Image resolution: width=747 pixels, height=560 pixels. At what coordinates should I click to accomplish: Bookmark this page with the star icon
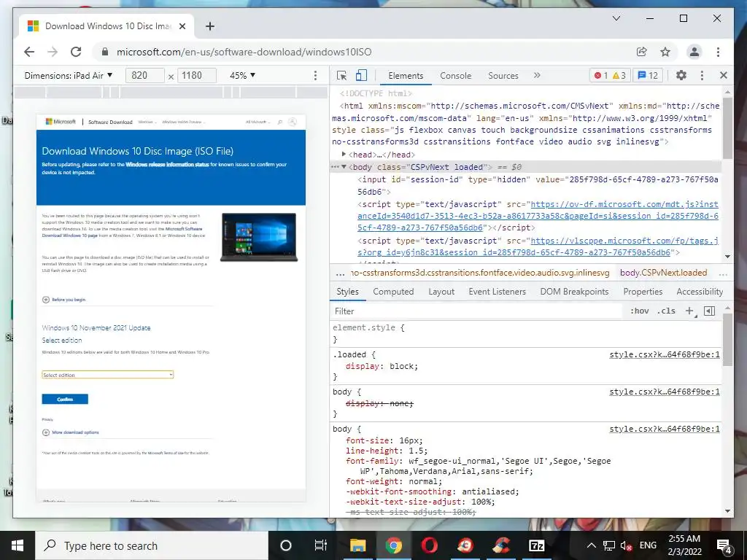(x=665, y=52)
